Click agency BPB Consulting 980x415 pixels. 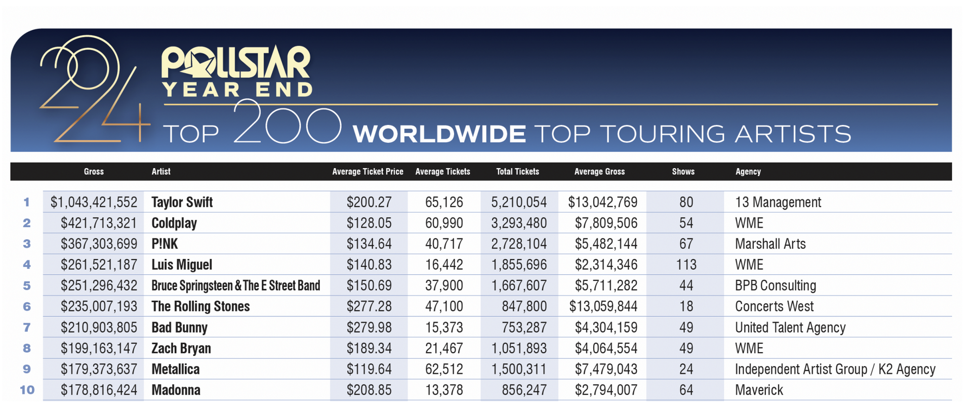[775, 285]
